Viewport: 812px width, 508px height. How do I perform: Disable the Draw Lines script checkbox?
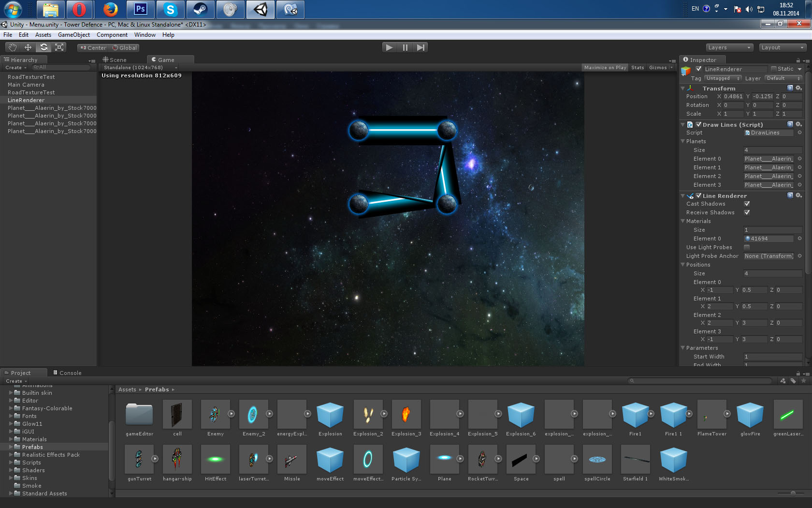[x=698, y=124]
